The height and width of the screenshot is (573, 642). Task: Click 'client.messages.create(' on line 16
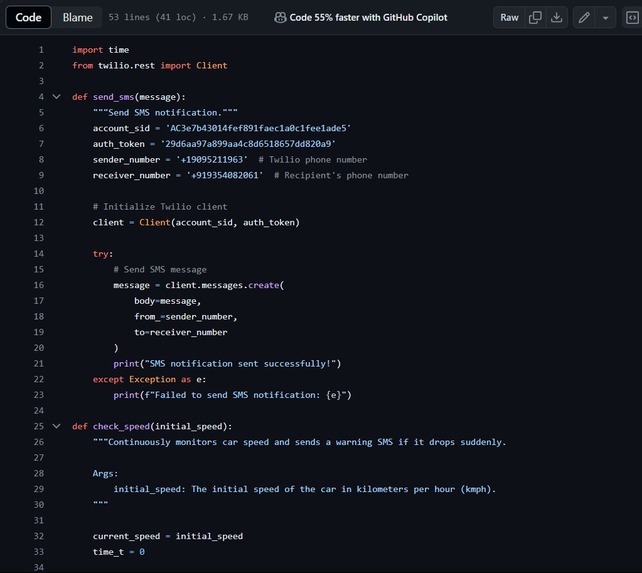[225, 285]
